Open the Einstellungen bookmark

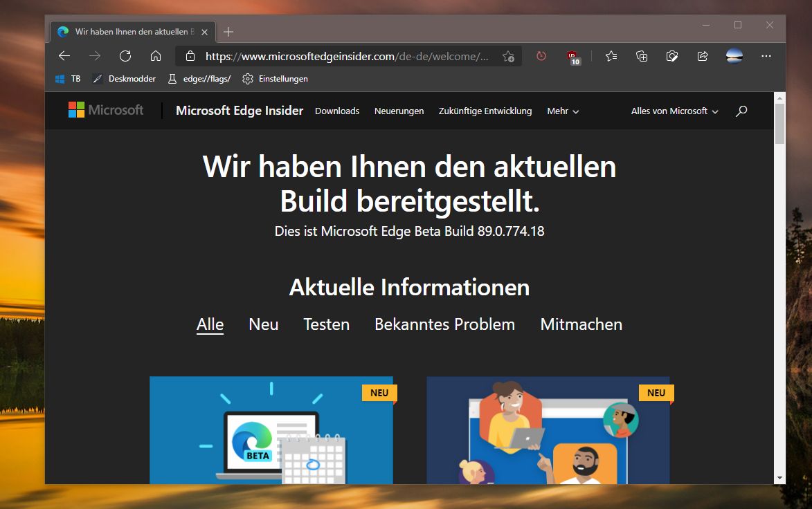pos(275,79)
